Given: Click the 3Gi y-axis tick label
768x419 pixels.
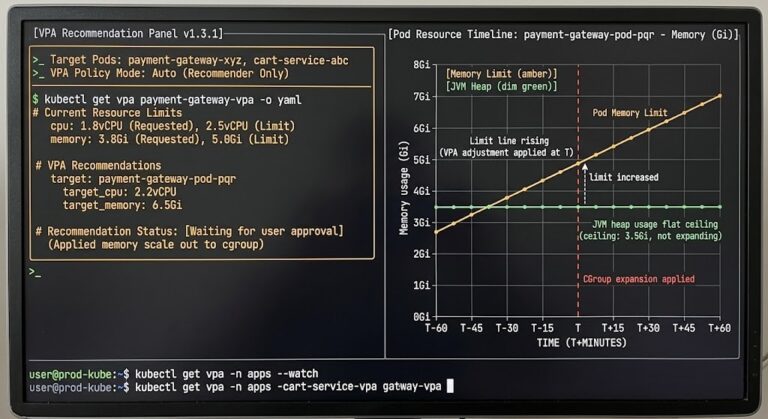Looking at the screenshot, I should pos(422,222).
